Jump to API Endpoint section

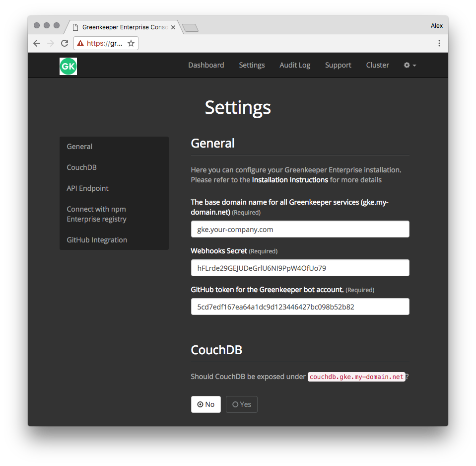tap(87, 188)
